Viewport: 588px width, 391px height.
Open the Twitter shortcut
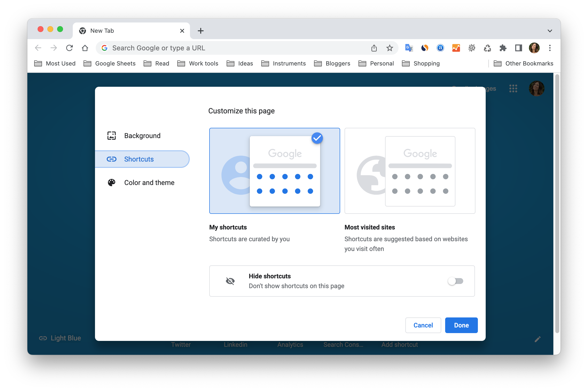[x=181, y=345]
